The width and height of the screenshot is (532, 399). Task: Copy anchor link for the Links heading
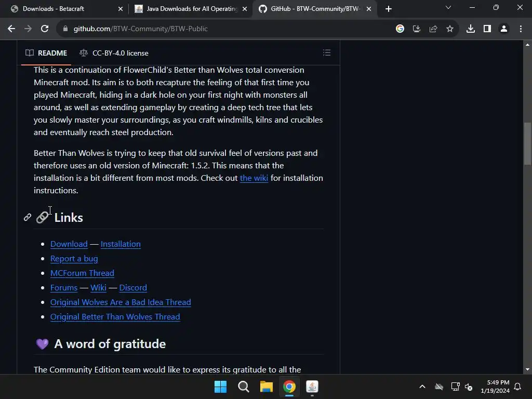coord(28,217)
